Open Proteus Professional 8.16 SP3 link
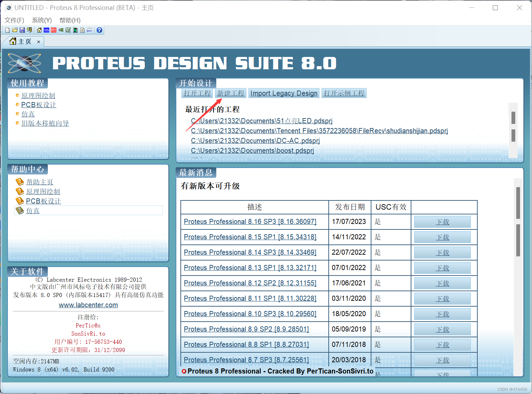Screen dimensions: 532x394 point(250,222)
